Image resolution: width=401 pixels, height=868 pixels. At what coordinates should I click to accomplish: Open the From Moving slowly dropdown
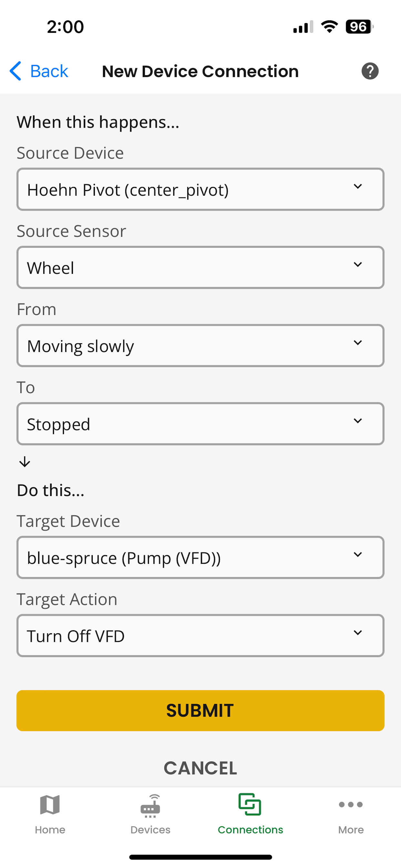[x=200, y=346]
